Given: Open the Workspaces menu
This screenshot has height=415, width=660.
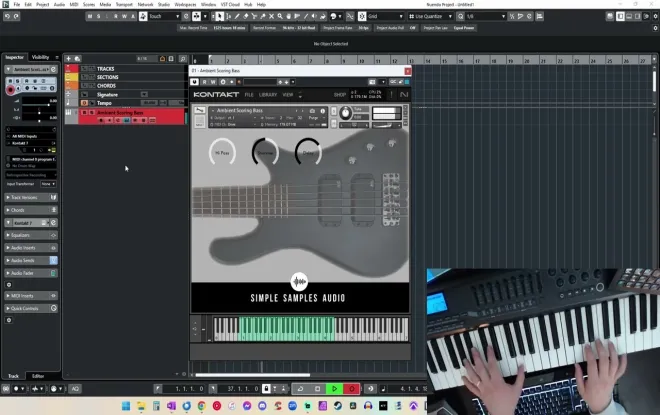Looking at the screenshot, I should pos(185,5).
